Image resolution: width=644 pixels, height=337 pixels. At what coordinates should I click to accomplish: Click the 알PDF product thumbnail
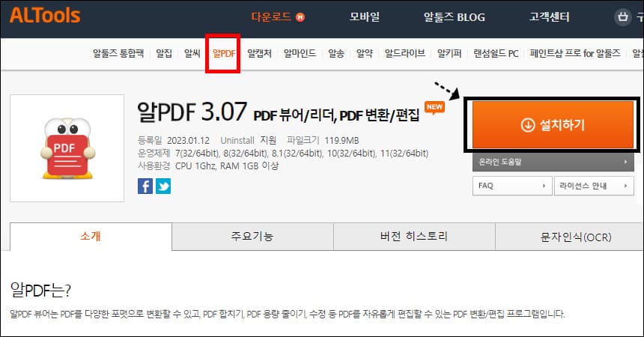pyautogui.click(x=67, y=148)
